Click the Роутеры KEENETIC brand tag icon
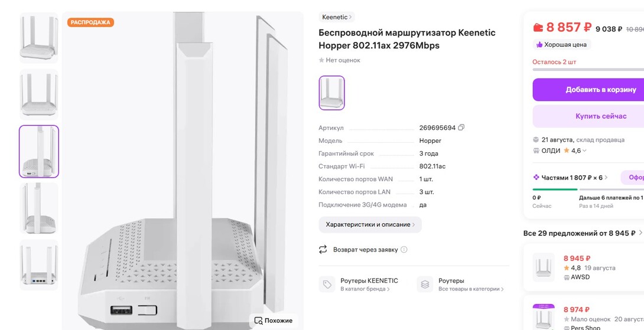This screenshot has height=330, width=644. [x=327, y=285]
